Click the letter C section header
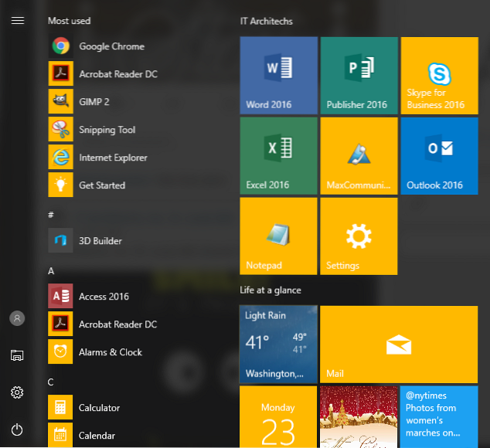The image size is (490, 448). (51, 382)
